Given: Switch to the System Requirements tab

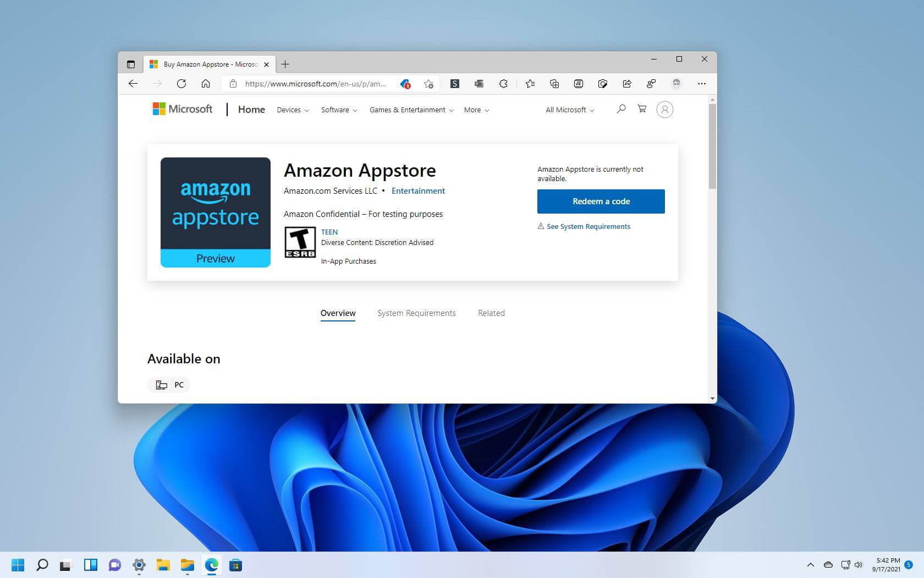Looking at the screenshot, I should [x=416, y=313].
